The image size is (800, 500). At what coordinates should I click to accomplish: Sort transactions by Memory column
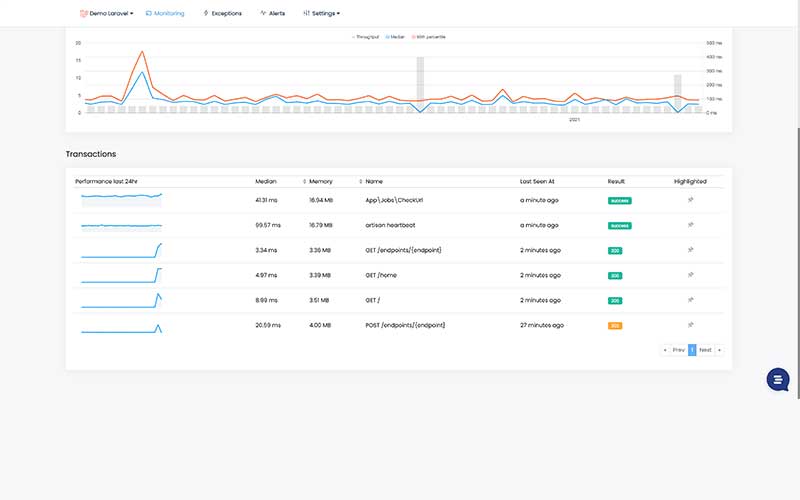[320, 181]
